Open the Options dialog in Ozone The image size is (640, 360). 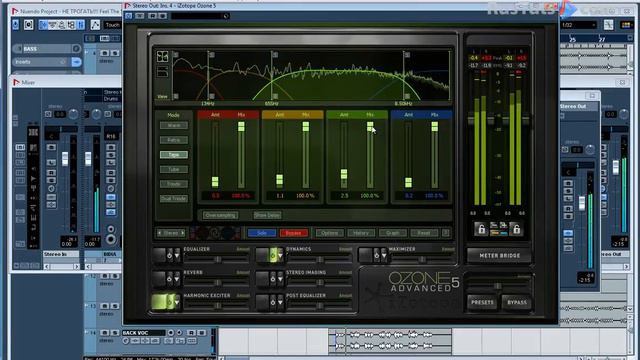[330, 233]
